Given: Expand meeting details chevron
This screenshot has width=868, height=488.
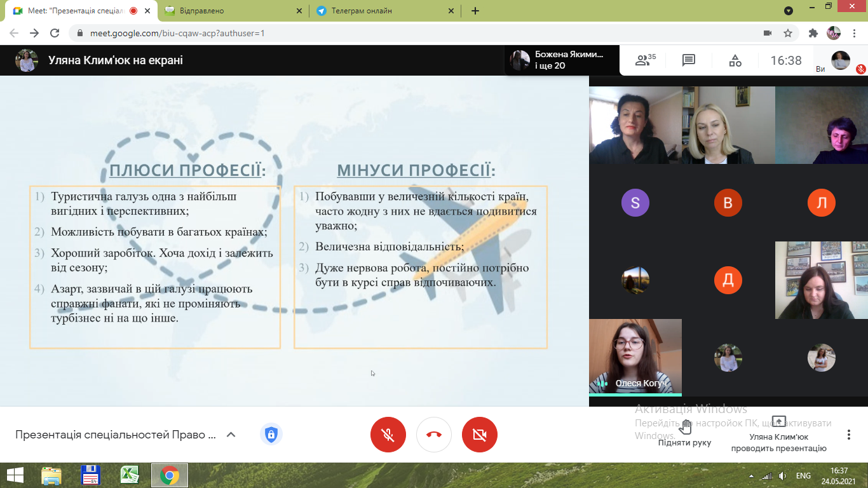Looking at the screenshot, I should point(231,435).
